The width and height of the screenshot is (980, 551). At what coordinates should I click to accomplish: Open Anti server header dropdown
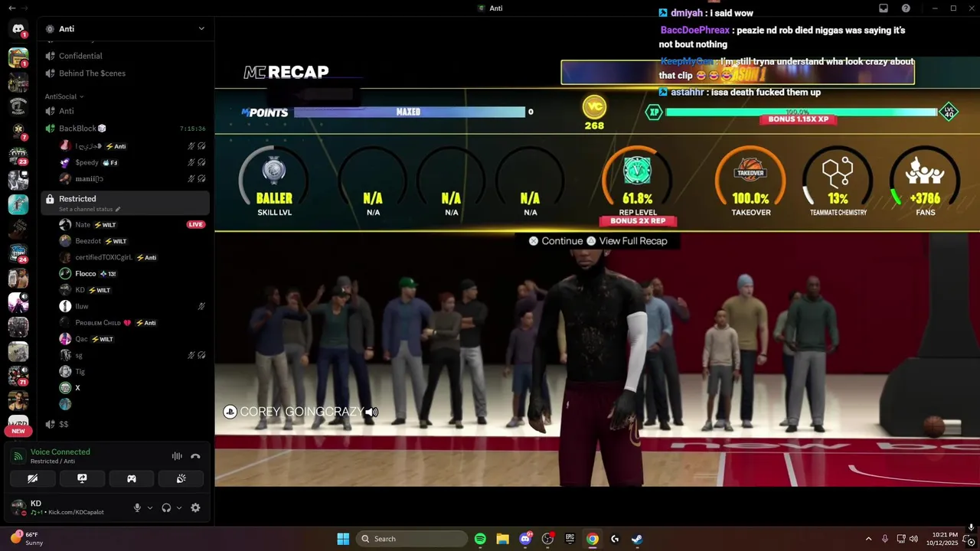click(x=127, y=29)
